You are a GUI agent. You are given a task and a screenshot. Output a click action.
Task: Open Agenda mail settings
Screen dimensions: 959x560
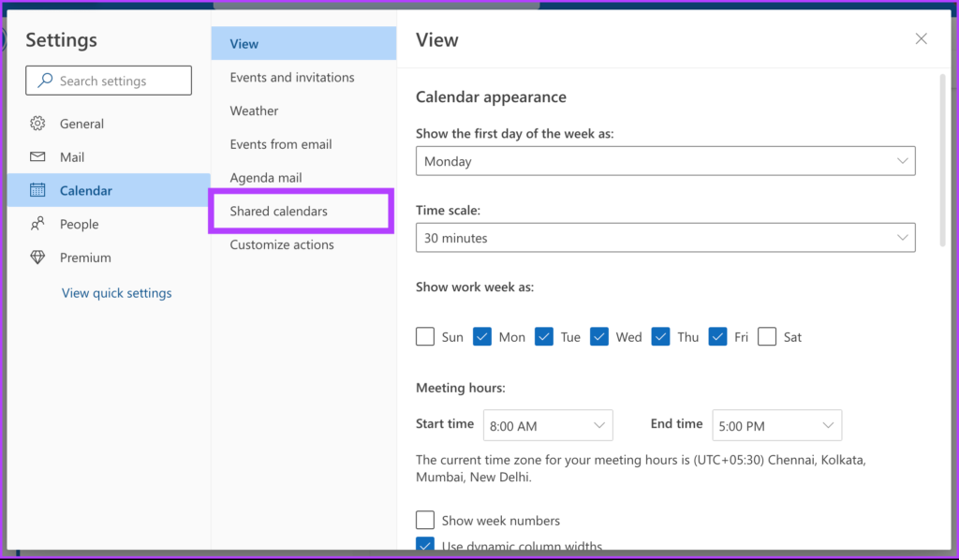[x=303, y=177]
